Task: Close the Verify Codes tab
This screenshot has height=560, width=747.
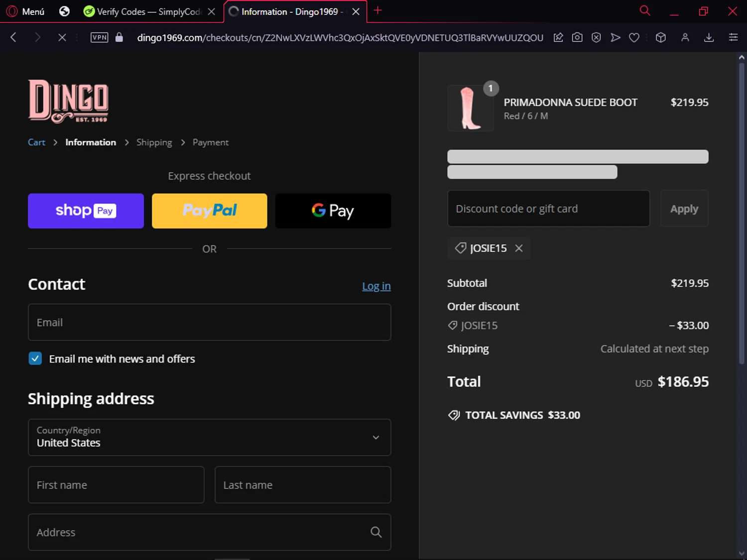Action: coord(212,11)
